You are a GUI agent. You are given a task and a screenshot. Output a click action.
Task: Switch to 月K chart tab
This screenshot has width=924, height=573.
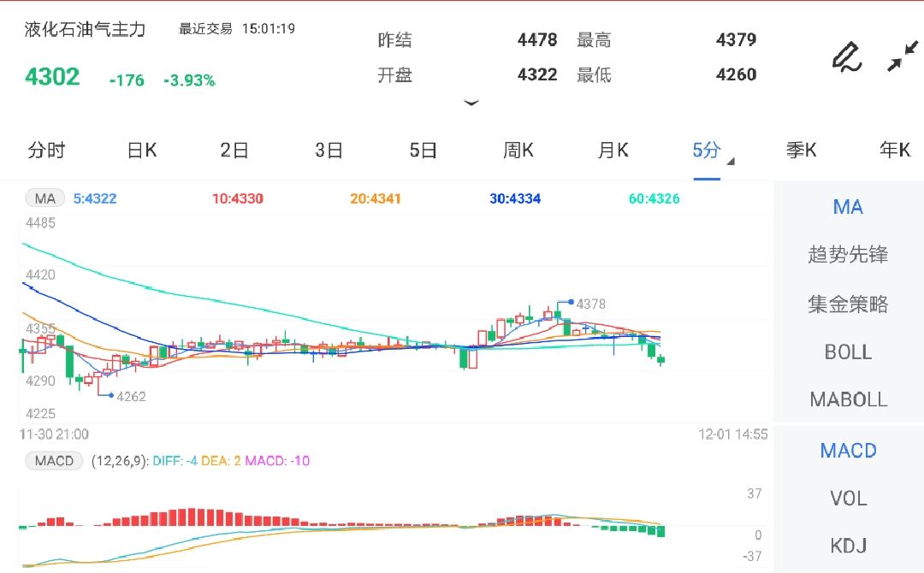613,151
